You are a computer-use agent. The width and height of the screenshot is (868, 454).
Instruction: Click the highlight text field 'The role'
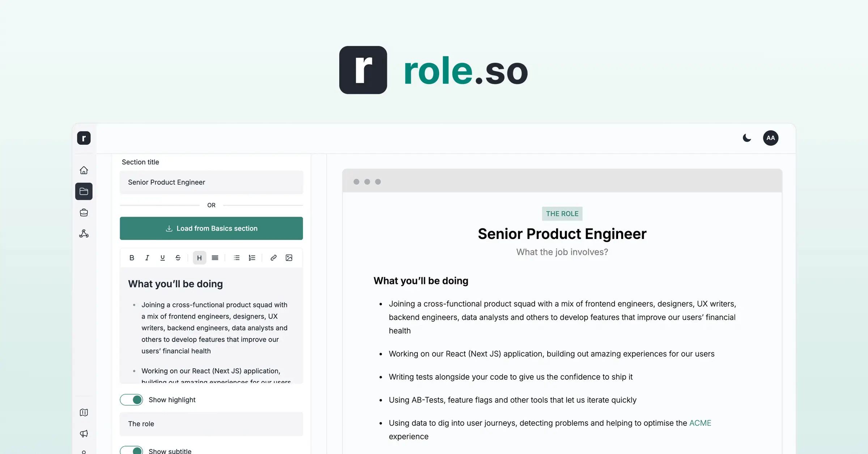point(211,424)
